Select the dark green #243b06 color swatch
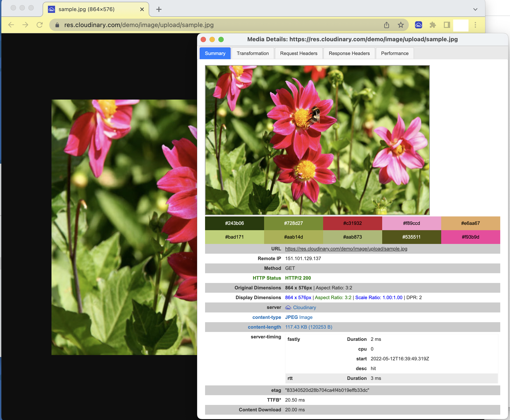This screenshot has width=510, height=420. point(234,223)
